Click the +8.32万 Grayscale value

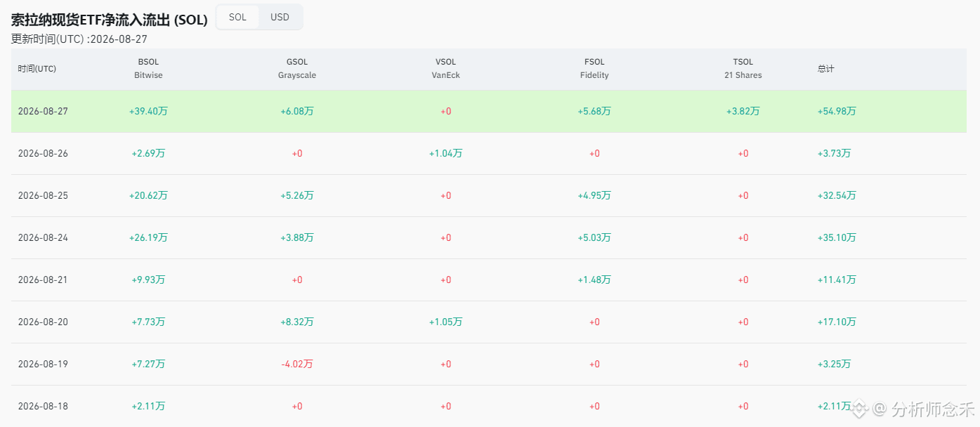tap(297, 322)
